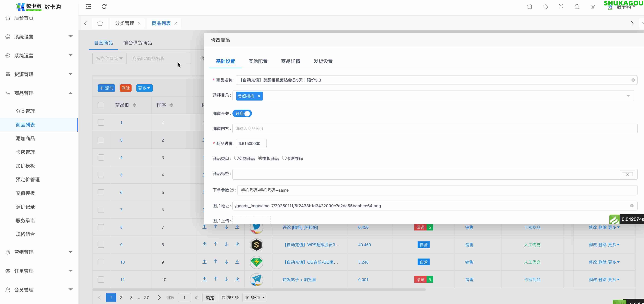Open the 选择目录 category dropdown
644x304 pixels.
pos(628,96)
